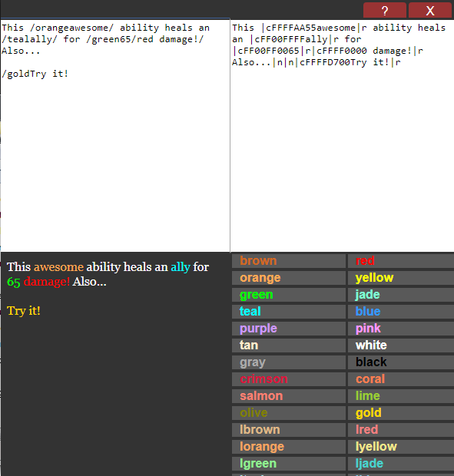Apply the ljade light jade color

click(401, 464)
